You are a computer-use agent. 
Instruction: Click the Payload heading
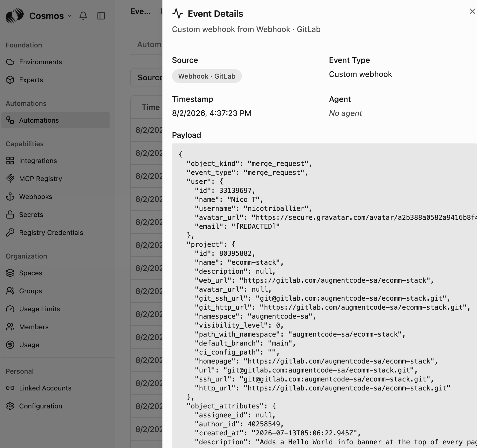tap(187, 135)
